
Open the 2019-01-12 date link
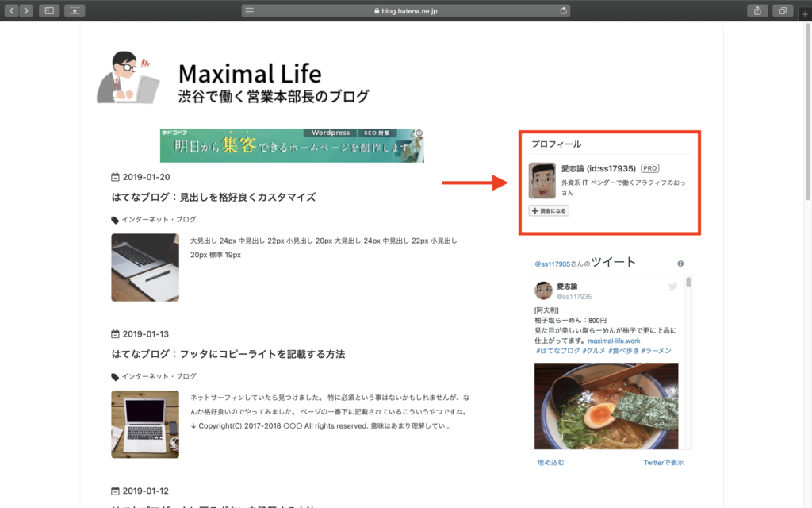[x=146, y=491]
